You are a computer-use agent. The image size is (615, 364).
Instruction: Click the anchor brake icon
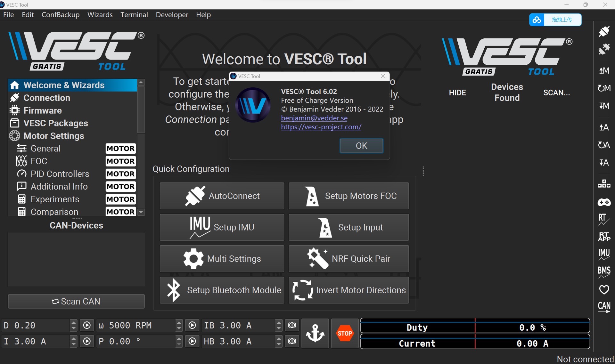tap(315, 333)
